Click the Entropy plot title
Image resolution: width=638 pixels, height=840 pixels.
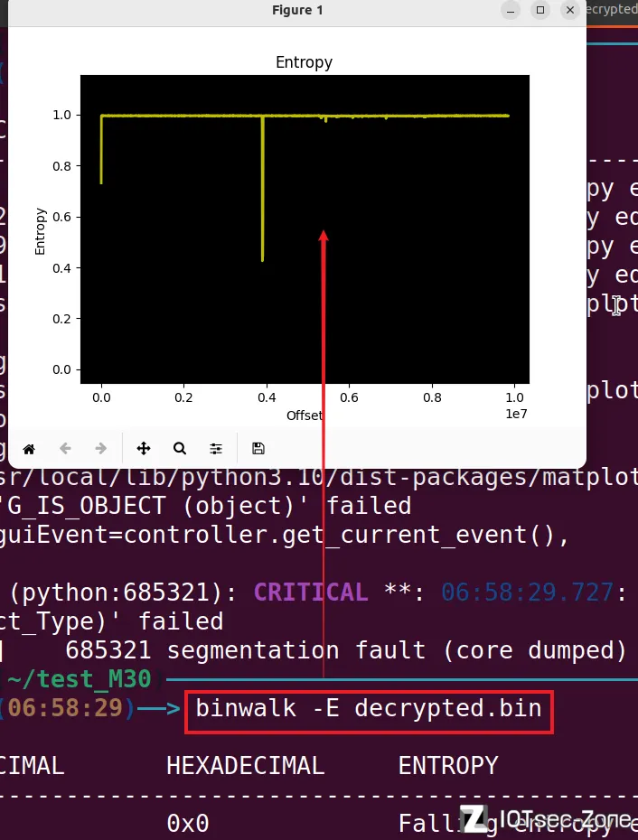(304, 62)
